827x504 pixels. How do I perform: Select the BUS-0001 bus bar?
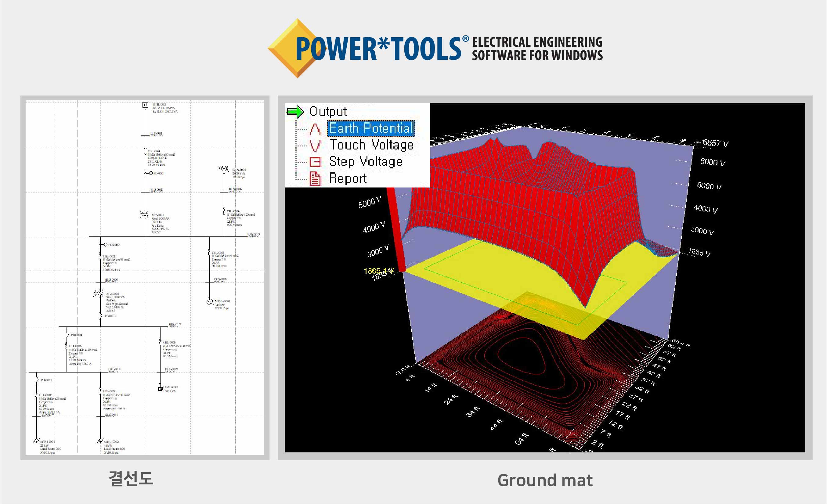145,136
